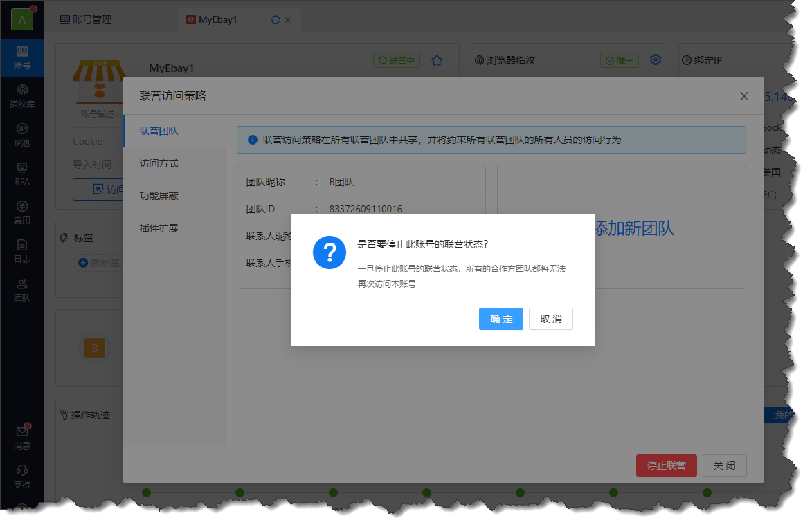Screen dimensions: 812x527
Task: Open the 指纹库 fingerprint library
Action: [x=22, y=96]
